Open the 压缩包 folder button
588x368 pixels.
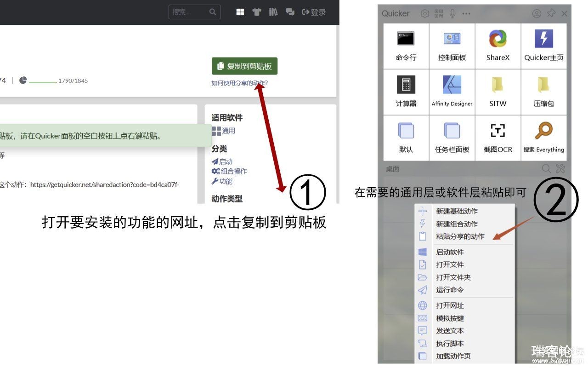click(544, 92)
